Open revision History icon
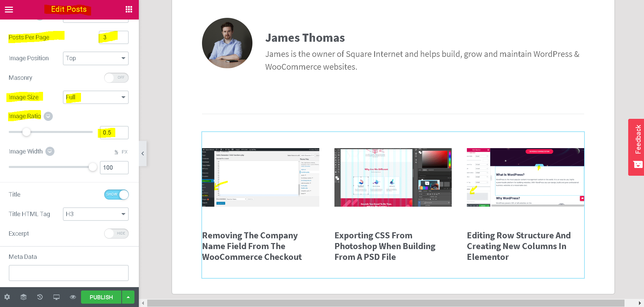The height and width of the screenshot is (307, 644). [x=40, y=297]
